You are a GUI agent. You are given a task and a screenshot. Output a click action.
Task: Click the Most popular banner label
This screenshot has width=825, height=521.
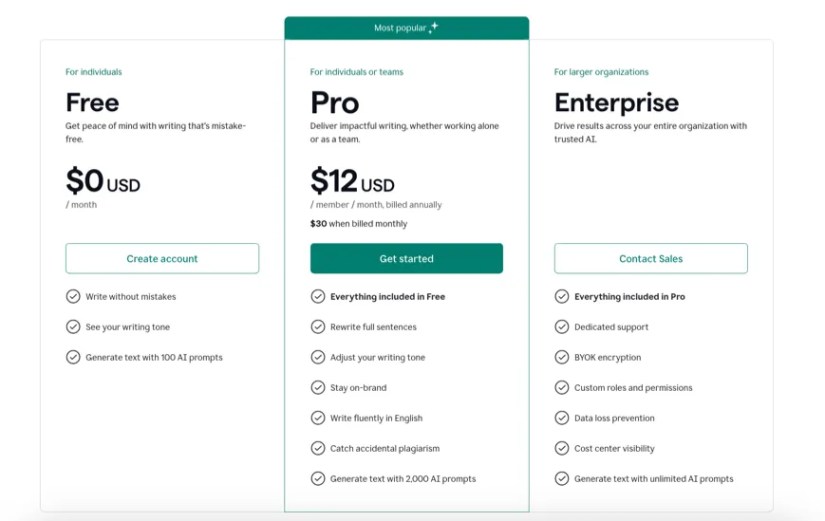coord(398,28)
